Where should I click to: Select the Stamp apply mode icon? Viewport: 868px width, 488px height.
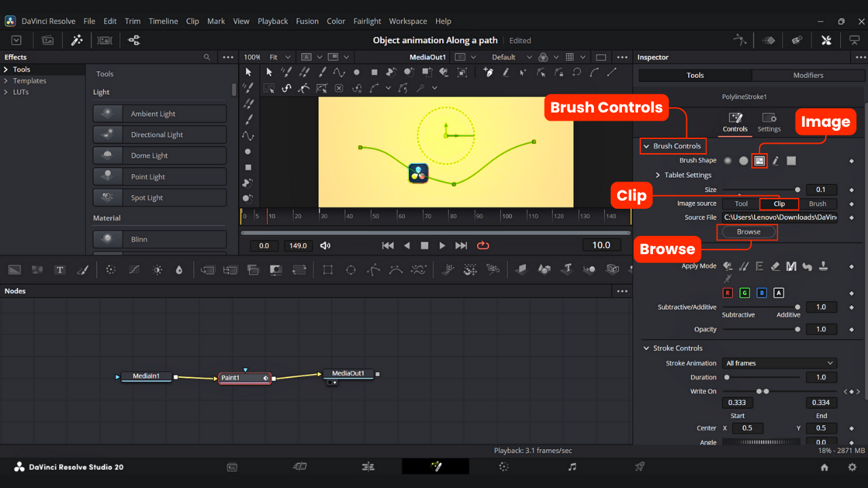point(823,266)
